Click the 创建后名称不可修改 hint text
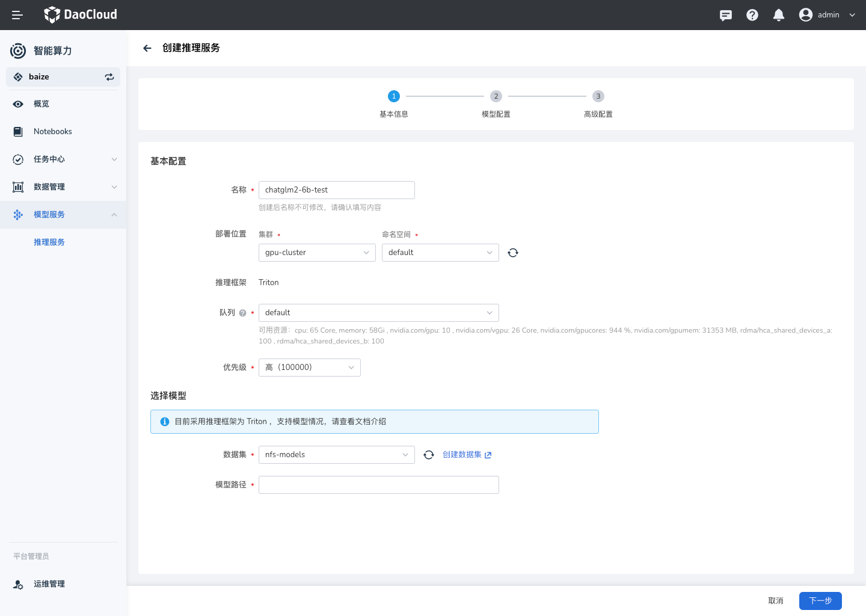Viewport: 866px width, 616px height. tap(320, 208)
